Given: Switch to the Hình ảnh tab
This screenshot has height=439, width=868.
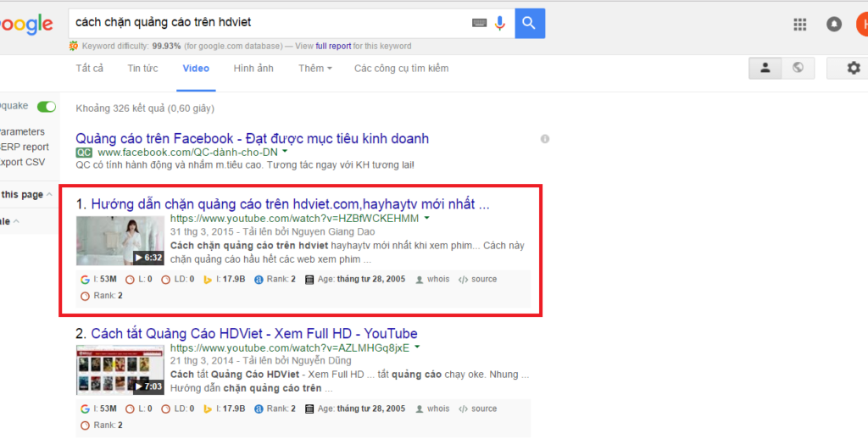Looking at the screenshot, I should [253, 68].
